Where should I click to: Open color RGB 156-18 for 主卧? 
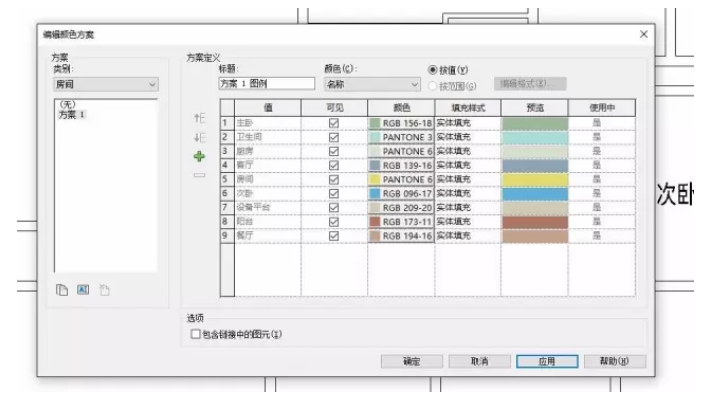(x=401, y=123)
